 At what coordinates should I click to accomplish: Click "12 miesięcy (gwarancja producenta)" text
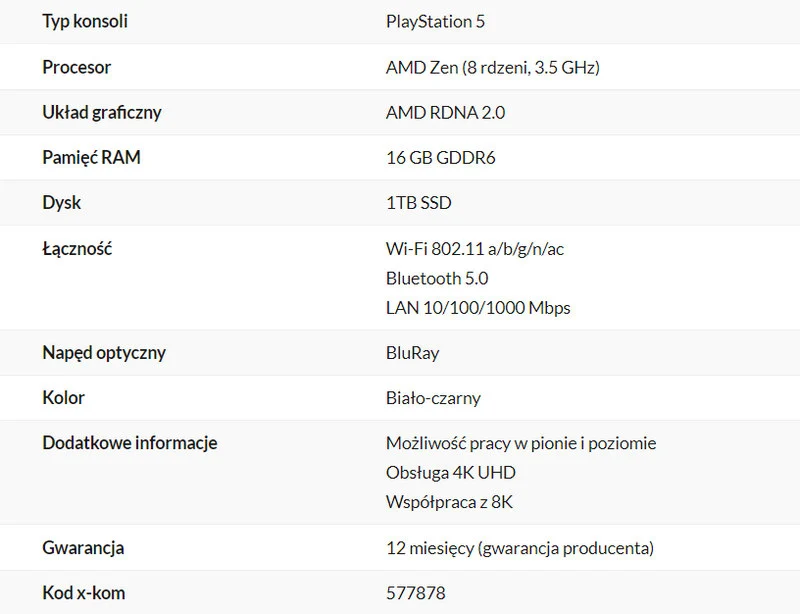coord(519,548)
